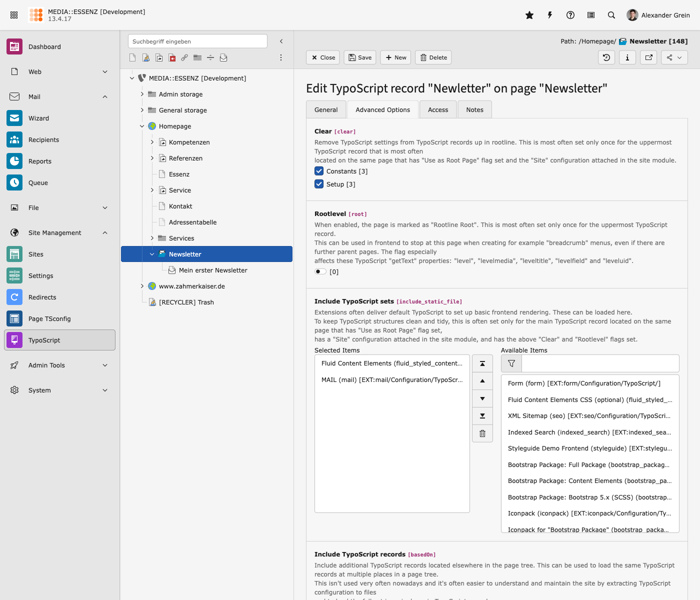This screenshot has width=700, height=600.
Task: Select new standard page icon in tree toolbar
Action: 132,57
